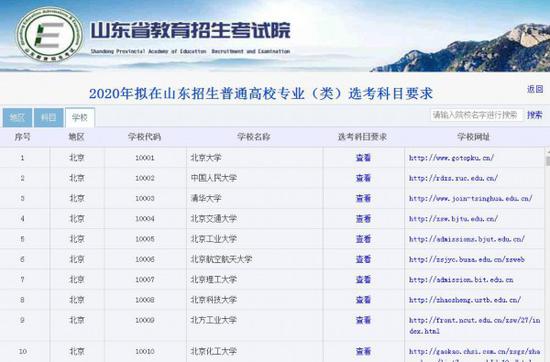This screenshot has width=550, height=362.
Task: Select the school name 北方工业大学
Action: [x=214, y=321]
